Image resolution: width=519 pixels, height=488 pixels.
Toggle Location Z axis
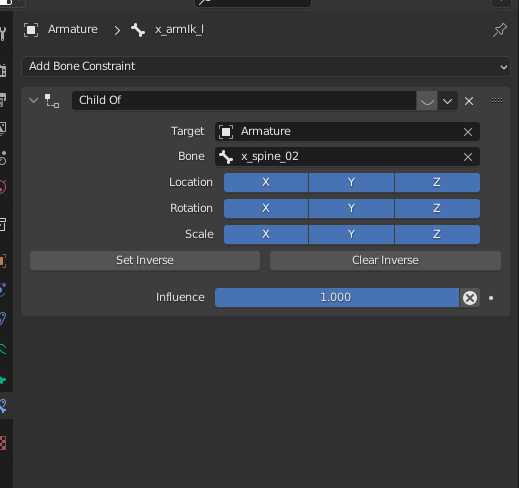[437, 182]
